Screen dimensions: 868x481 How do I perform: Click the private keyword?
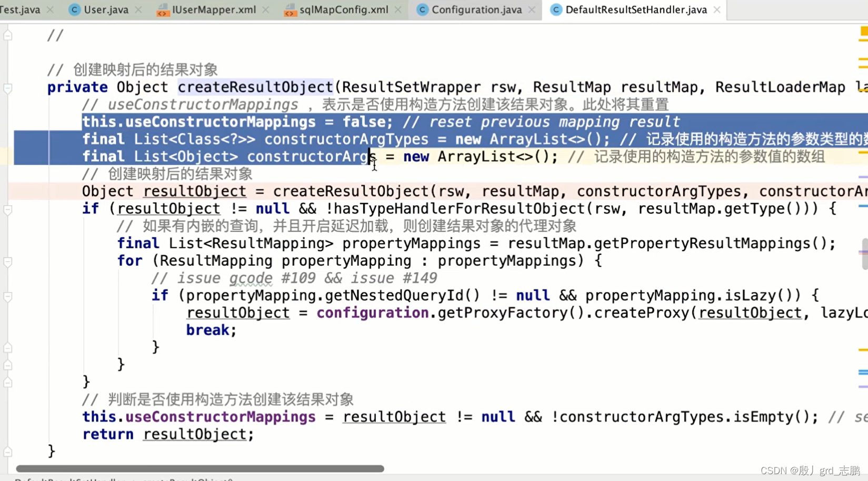77,87
